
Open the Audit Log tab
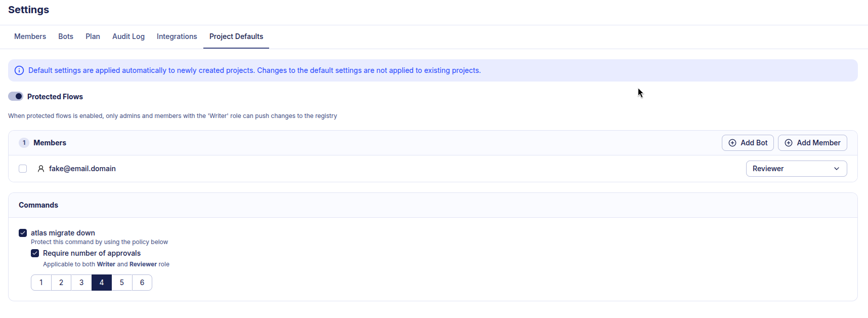click(x=128, y=36)
